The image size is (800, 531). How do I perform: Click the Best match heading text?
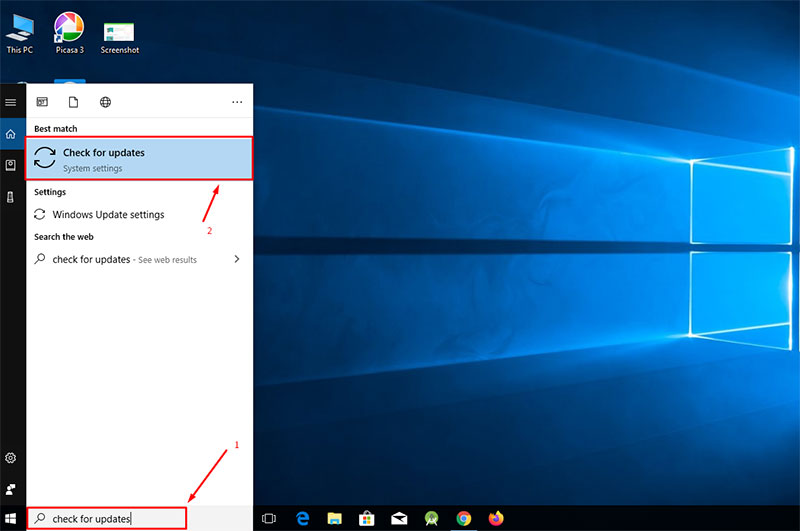tap(56, 129)
